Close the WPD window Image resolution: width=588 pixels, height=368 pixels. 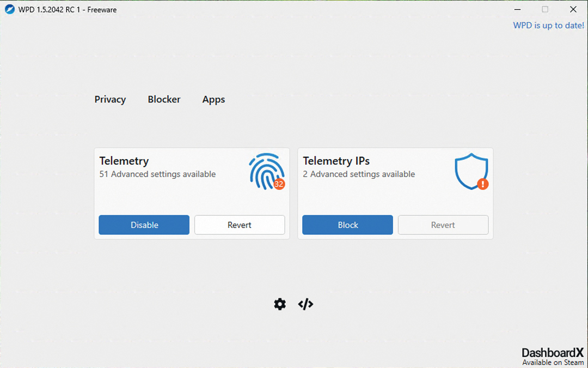click(x=573, y=9)
